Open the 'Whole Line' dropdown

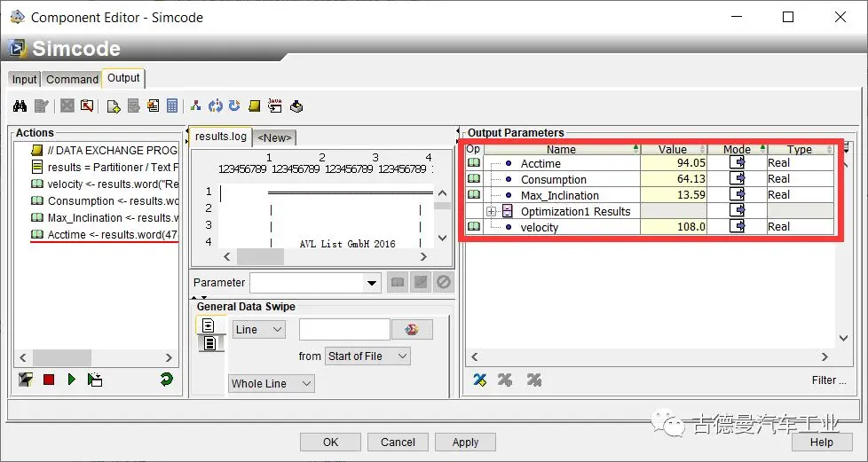tap(306, 383)
